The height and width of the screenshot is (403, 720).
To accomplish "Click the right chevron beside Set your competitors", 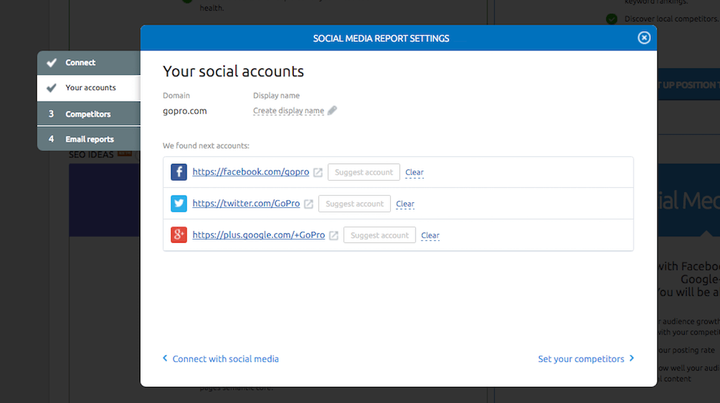I will 632,358.
